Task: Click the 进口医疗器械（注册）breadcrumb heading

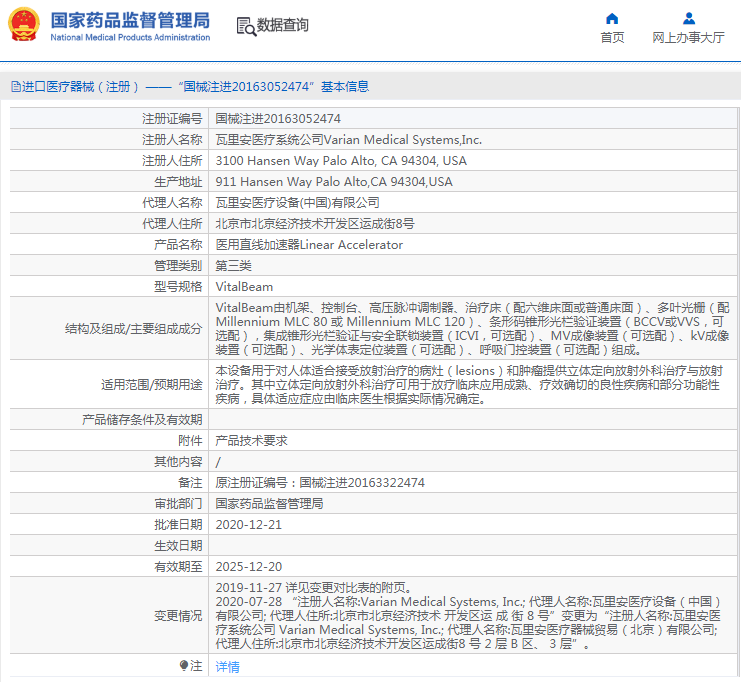Action: pyautogui.click(x=81, y=87)
